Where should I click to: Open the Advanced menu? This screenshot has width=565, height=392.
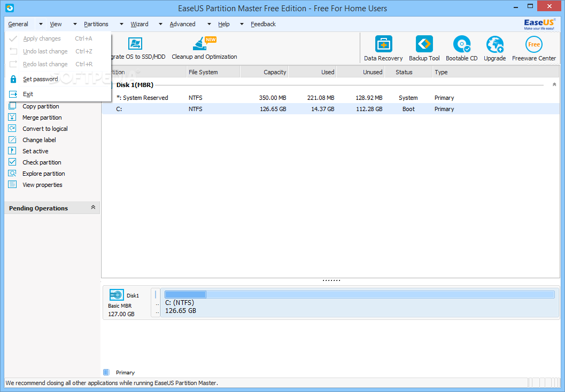(x=182, y=24)
